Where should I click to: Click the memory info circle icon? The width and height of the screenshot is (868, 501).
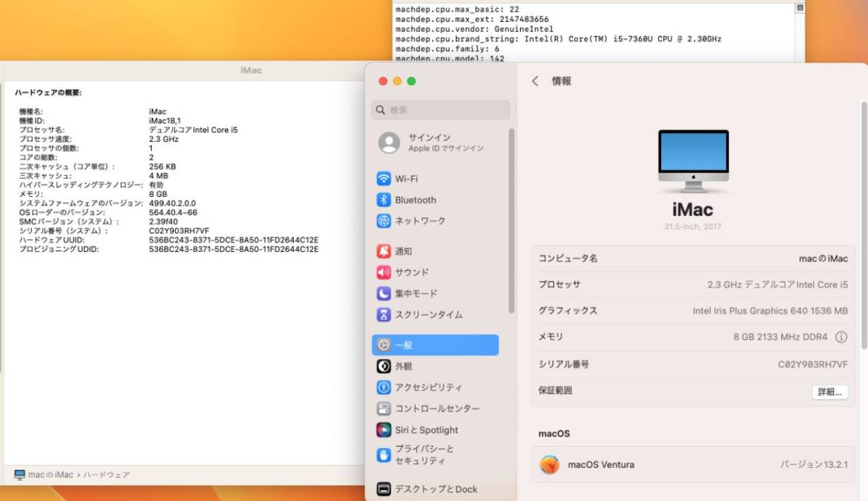tap(841, 337)
